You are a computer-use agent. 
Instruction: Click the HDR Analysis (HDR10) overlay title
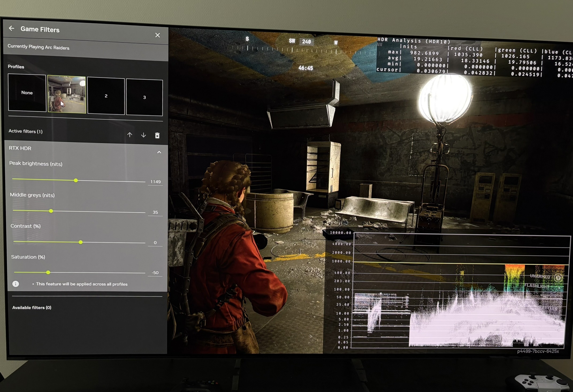coord(414,41)
